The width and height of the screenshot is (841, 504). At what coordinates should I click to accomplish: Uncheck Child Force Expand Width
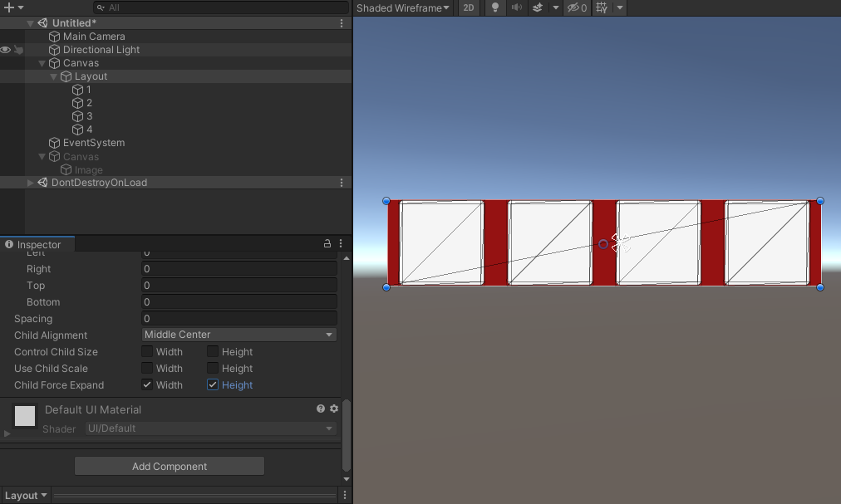[x=147, y=385]
